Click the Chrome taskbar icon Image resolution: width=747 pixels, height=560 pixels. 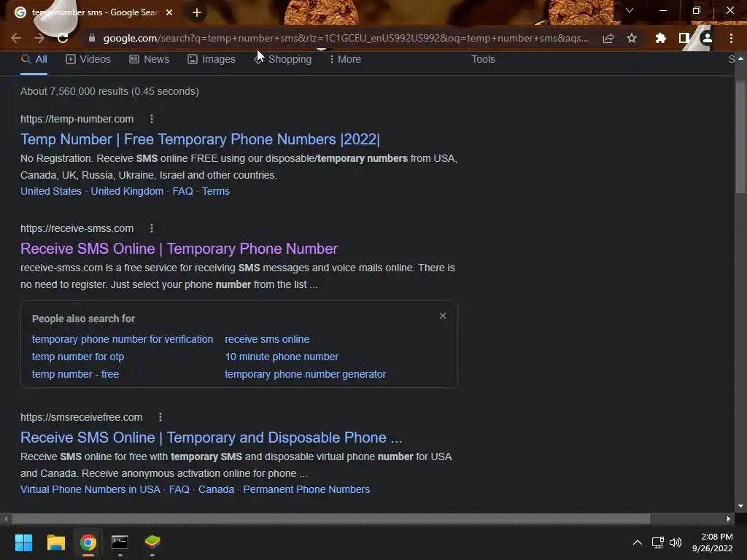tap(88, 542)
